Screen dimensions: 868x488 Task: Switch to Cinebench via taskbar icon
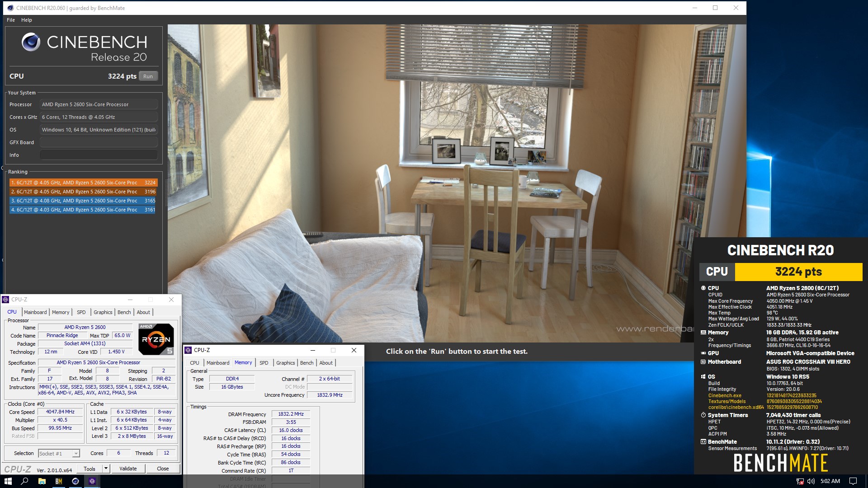(x=75, y=481)
